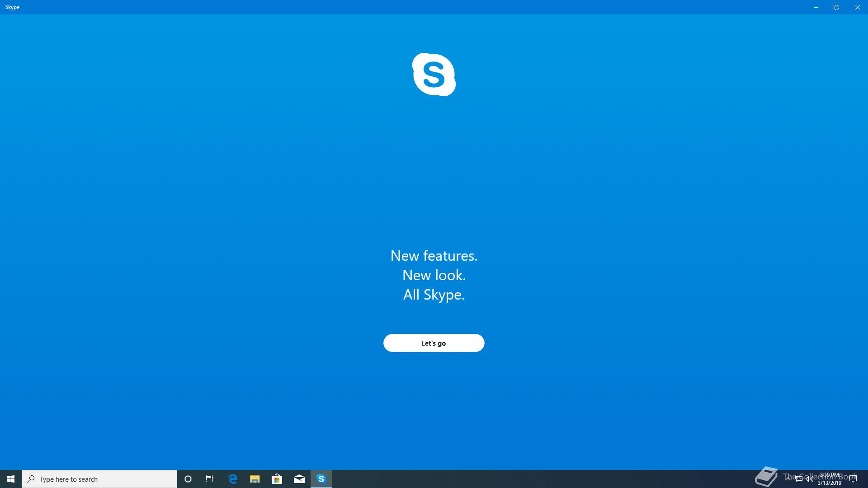868x488 pixels.
Task: Focus the Type here to search box
Action: 99,479
